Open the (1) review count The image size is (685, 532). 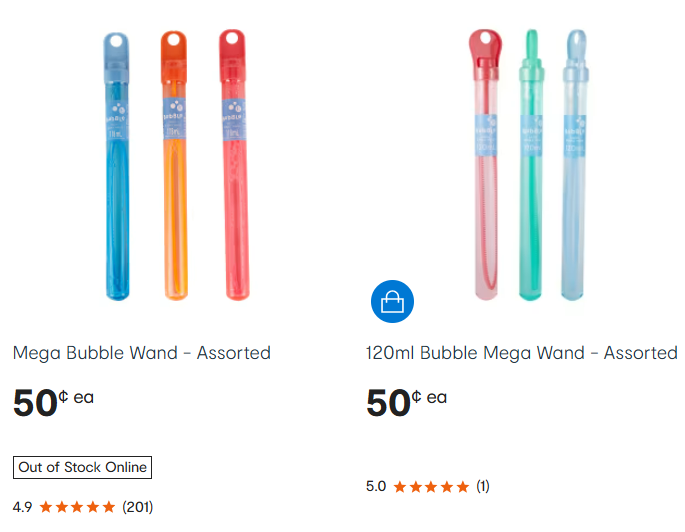[483, 487]
